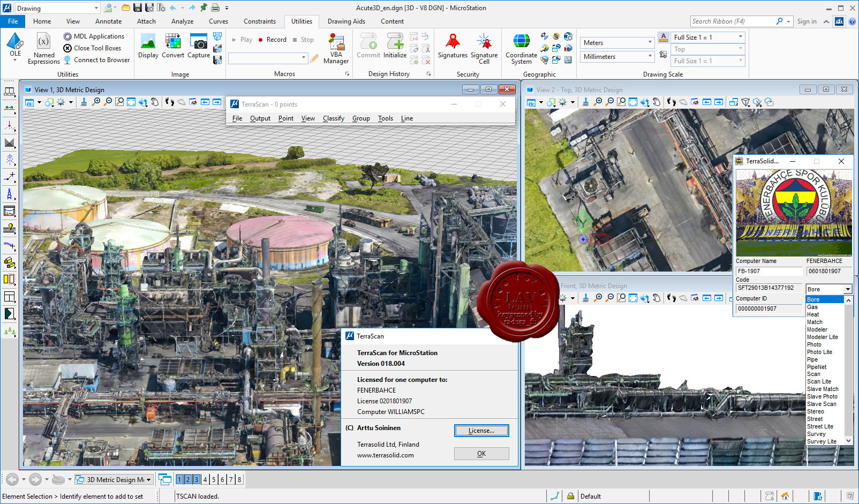
Task: Click the lock icon in status bar
Action: coord(571,496)
